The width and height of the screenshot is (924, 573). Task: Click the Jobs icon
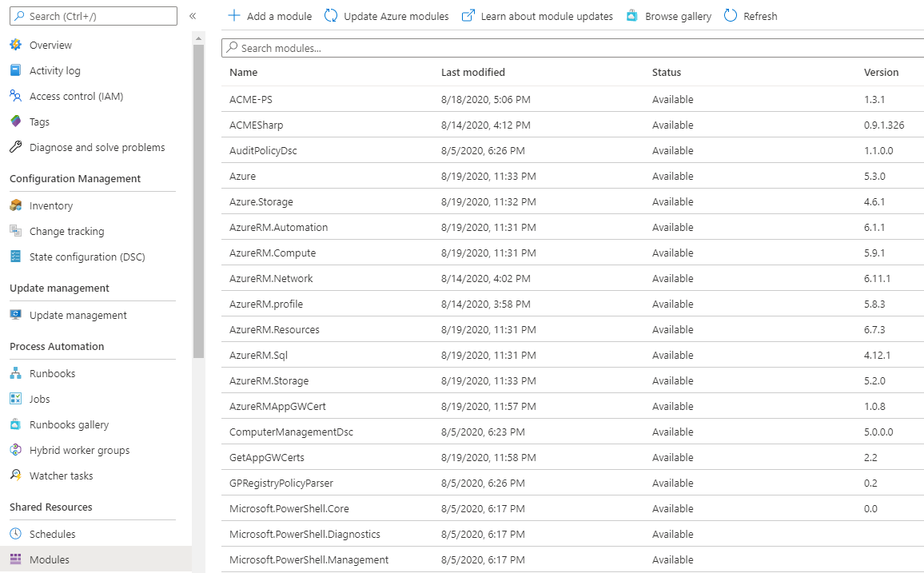(x=16, y=399)
